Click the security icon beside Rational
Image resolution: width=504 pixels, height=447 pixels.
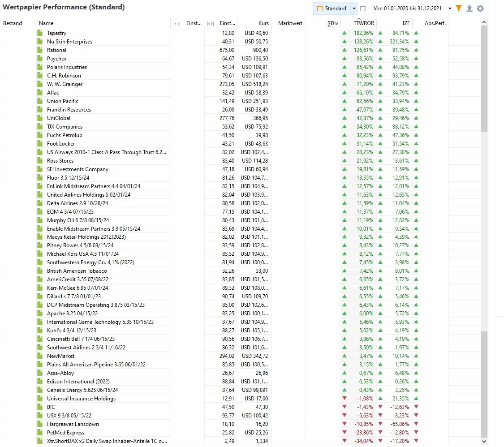40,50
